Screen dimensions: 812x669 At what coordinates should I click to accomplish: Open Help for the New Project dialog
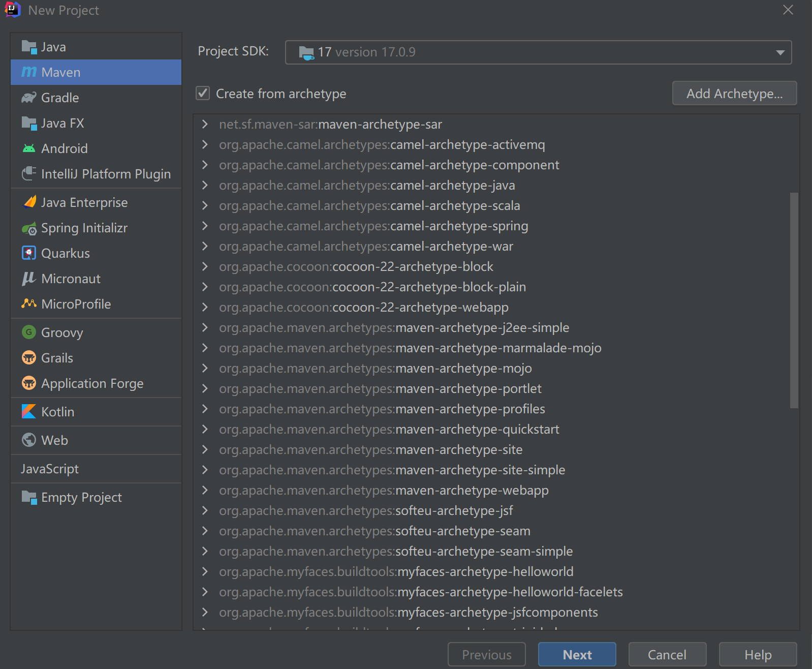[x=758, y=654]
